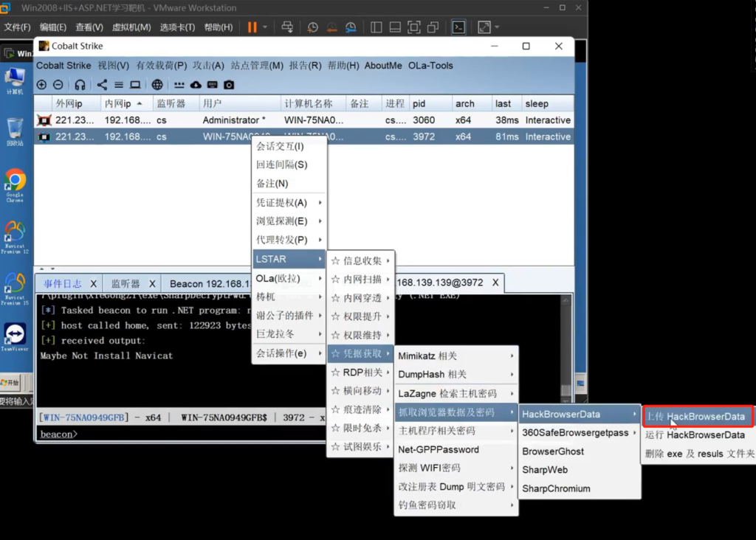The height and width of the screenshot is (540, 756).
Task: Expand the Mimikatz 相关 submenu
Action: (x=456, y=356)
